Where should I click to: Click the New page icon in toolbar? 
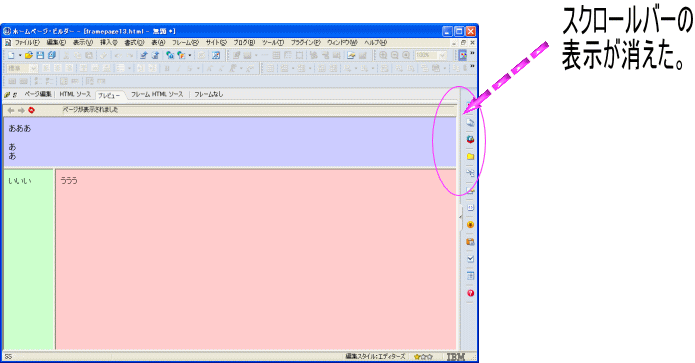click(12, 55)
